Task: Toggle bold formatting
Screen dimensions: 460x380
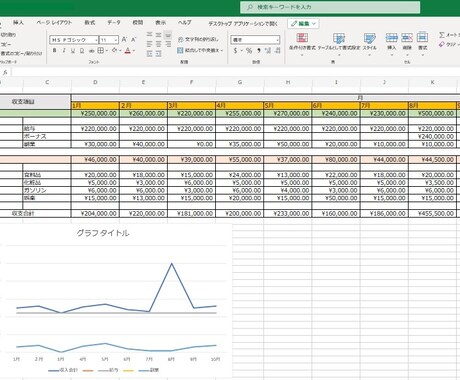Action: click(x=54, y=51)
